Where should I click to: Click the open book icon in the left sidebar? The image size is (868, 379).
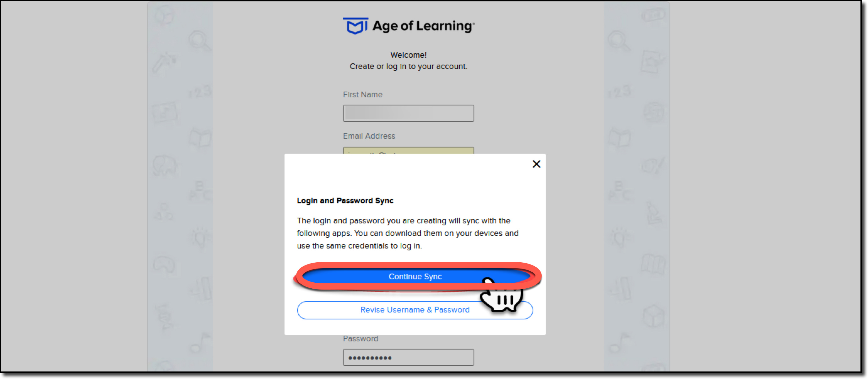tap(199, 138)
